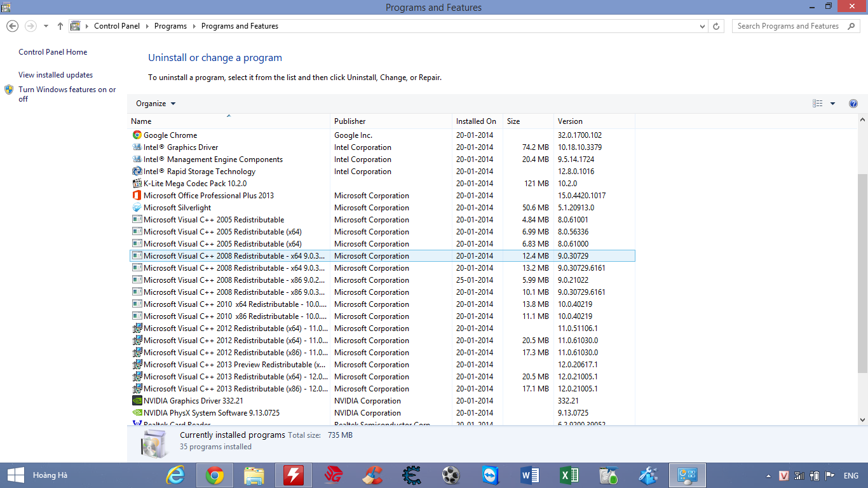Open the help question mark icon

click(853, 104)
